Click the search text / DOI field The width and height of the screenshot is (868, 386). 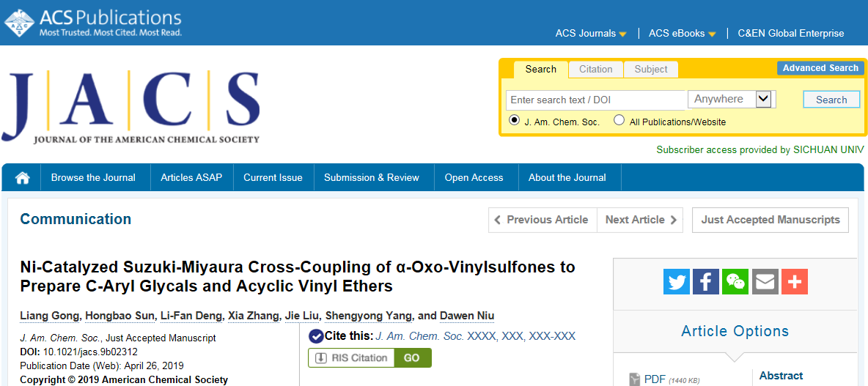pyautogui.click(x=595, y=100)
